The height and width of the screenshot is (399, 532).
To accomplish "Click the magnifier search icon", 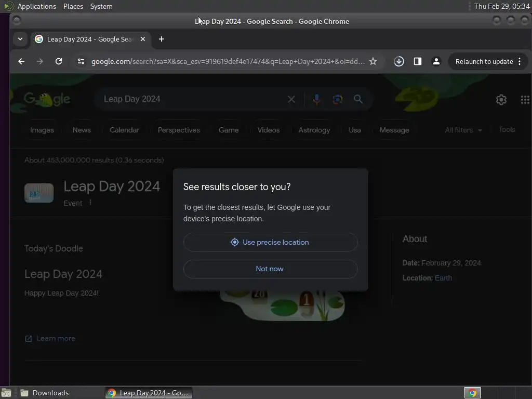I will 358,99.
